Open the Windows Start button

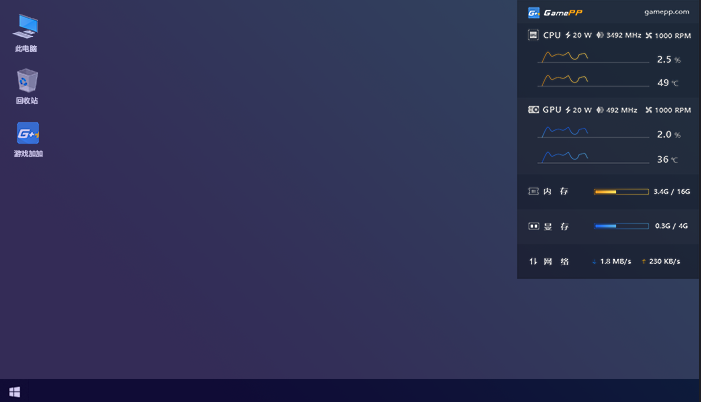point(14,392)
